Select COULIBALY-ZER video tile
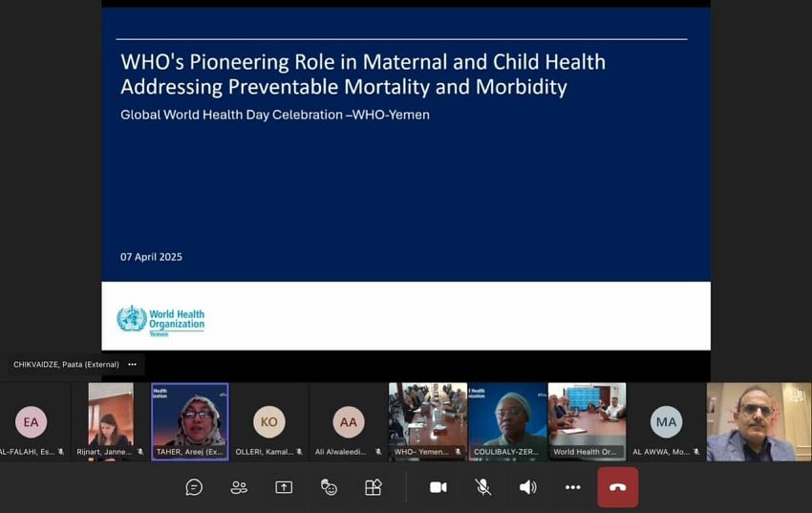This screenshot has height=513, width=812. pos(506,420)
